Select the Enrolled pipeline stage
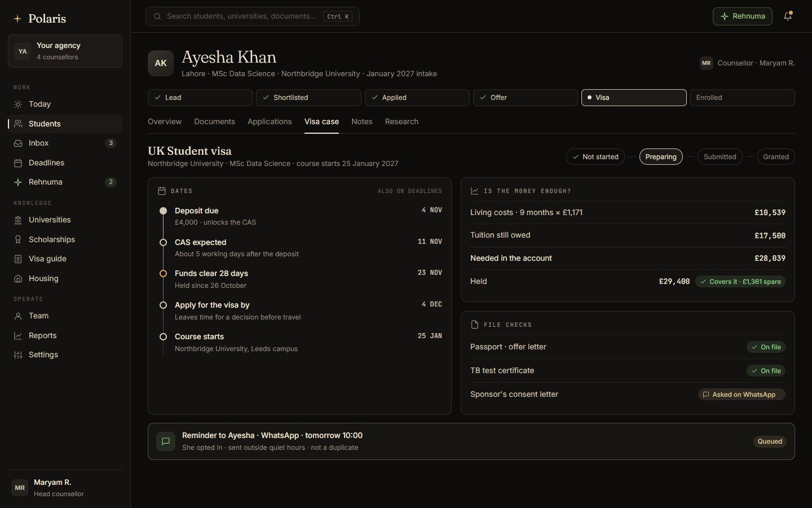Image resolution: width=812 pixels, height=508 pixels. 743,98
